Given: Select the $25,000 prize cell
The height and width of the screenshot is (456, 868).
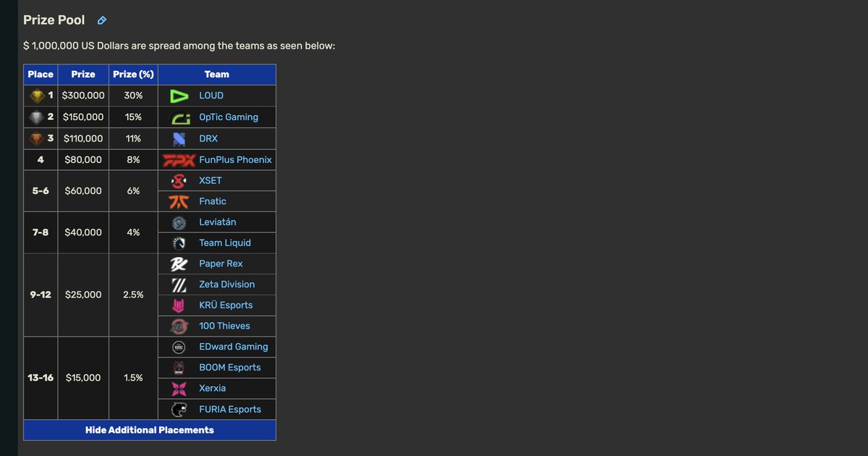Looking at the screenshot, I should [83, 295].
